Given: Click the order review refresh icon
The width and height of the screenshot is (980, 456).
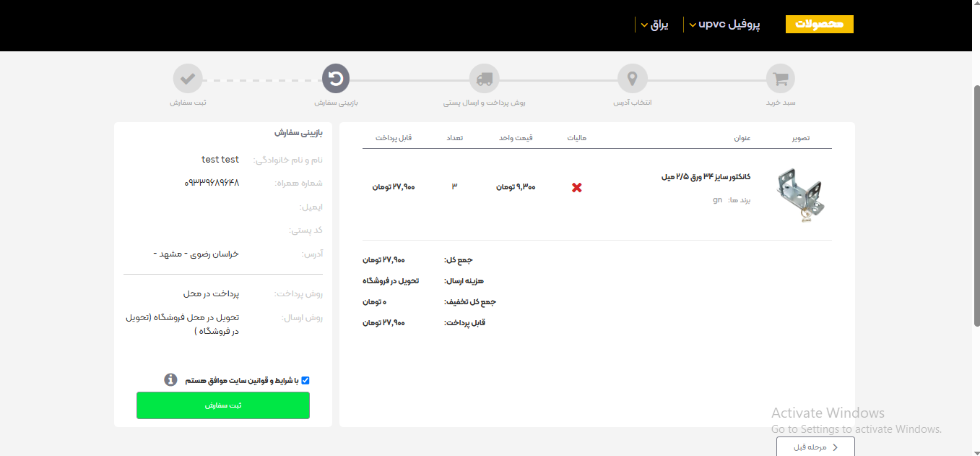Looking at the screenshot, I should pos(336,78).
